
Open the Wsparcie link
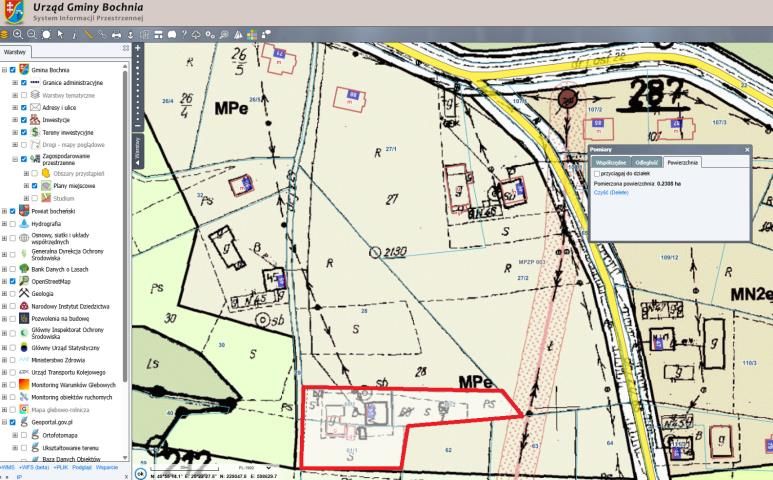(x=107, y=467)
